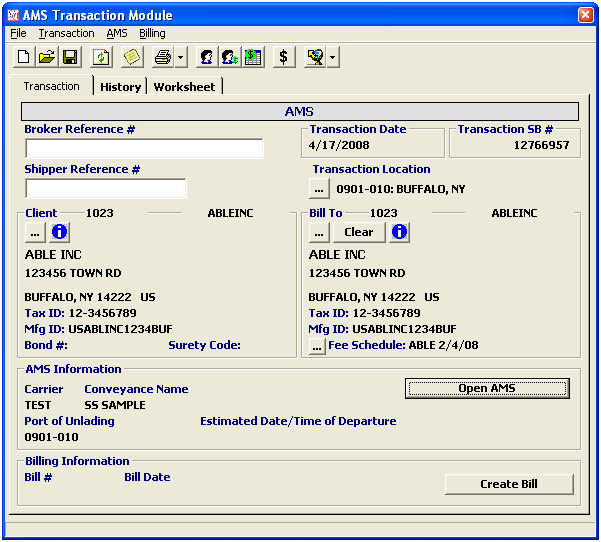Click the Broker Reference # input field
Viewport: 601px width, 542px height.
click(144, 149)
